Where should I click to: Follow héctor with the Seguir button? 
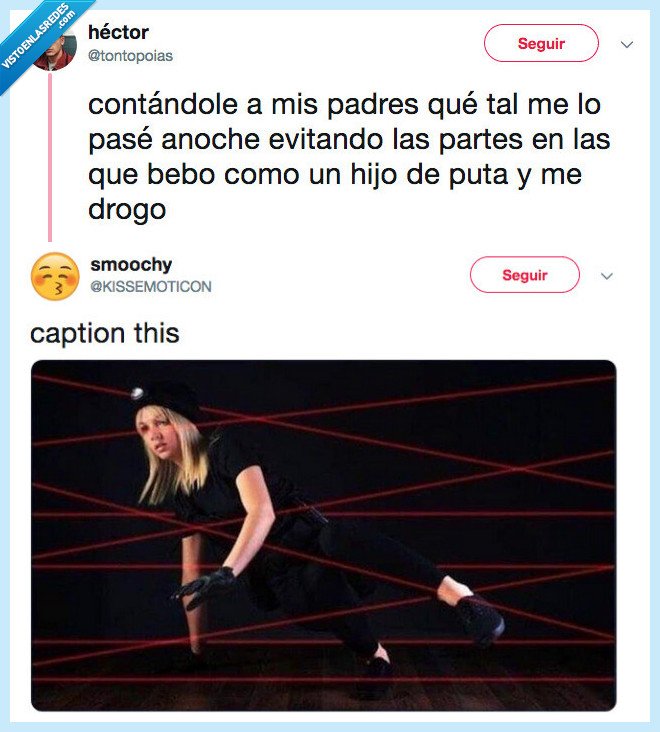point(541,43)
